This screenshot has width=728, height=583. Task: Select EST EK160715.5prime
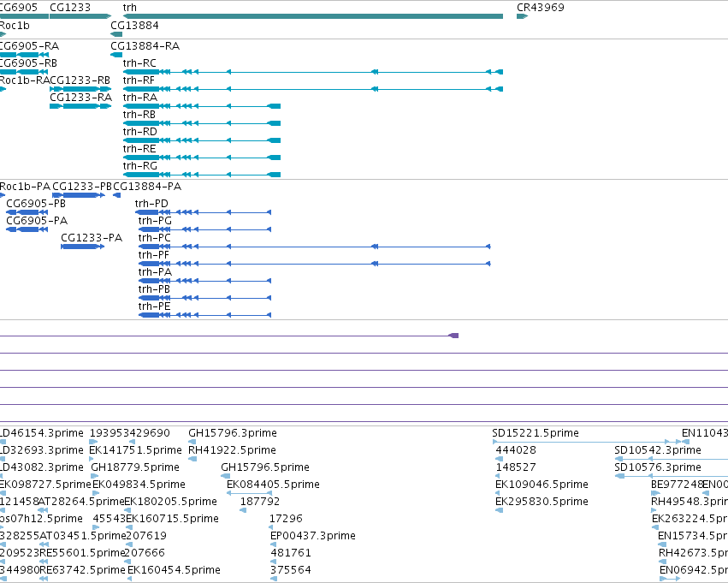tap(172, 519)
